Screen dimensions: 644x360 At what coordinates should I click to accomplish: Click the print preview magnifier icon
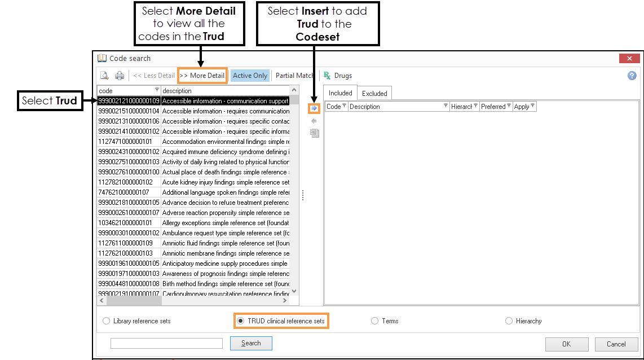[104, 76]
